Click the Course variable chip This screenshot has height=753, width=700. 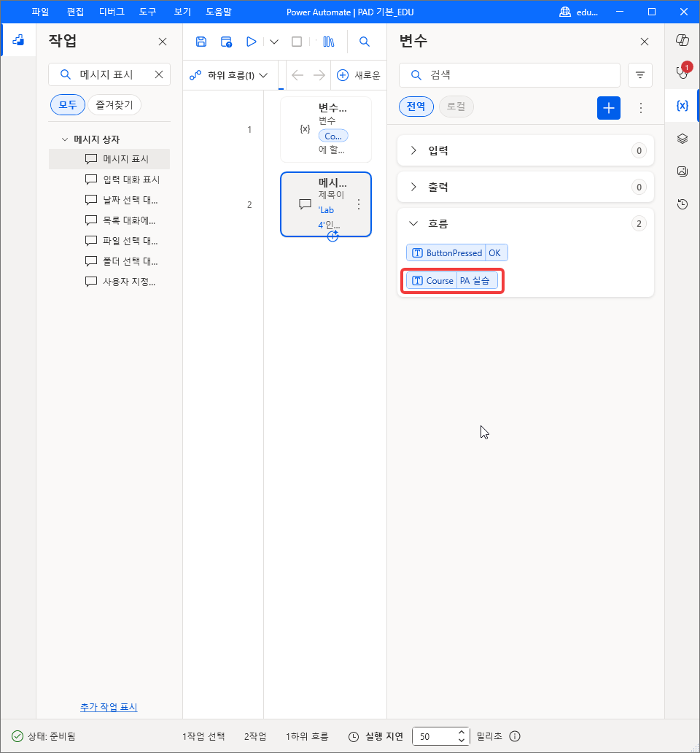tap(452, 280)
